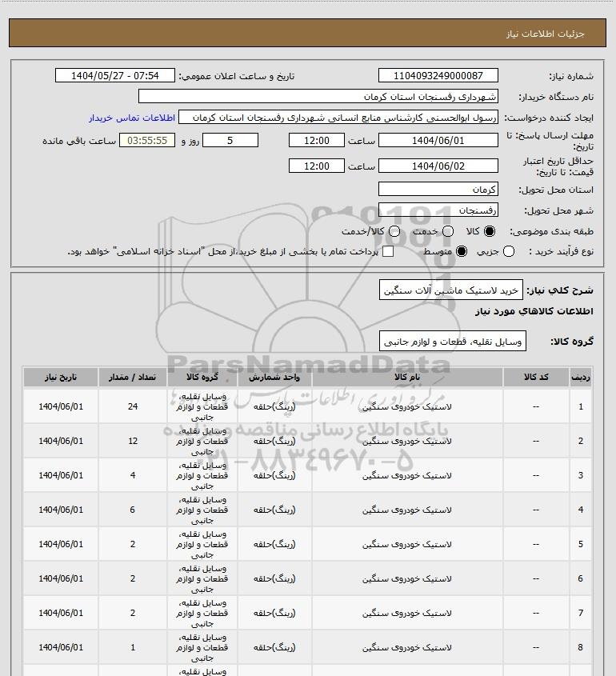Click the price validity hour field, row 1404/06/02
This screenshot has width=616, height=676.
[317, 166]
